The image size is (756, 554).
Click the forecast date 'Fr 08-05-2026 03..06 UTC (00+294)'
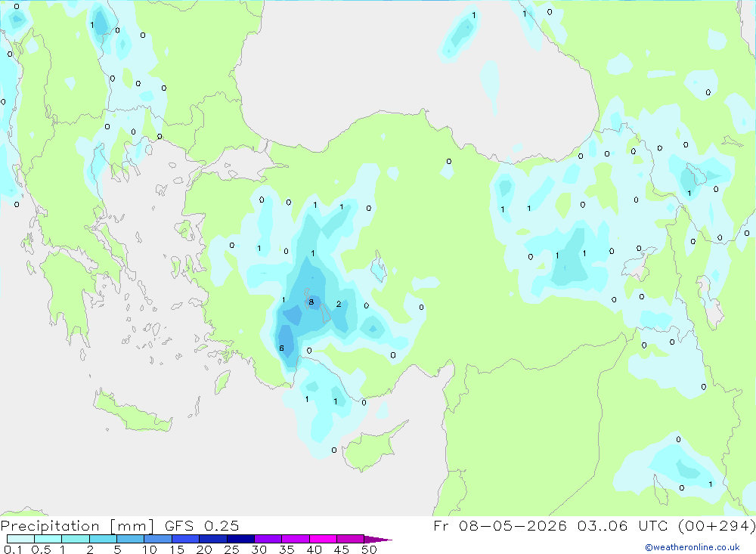tap(594, 526)
